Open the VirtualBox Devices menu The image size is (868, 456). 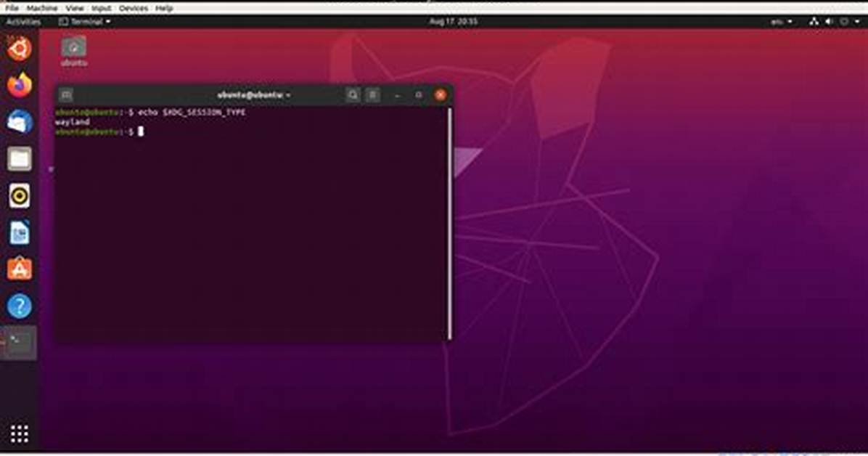pos(134,8)
